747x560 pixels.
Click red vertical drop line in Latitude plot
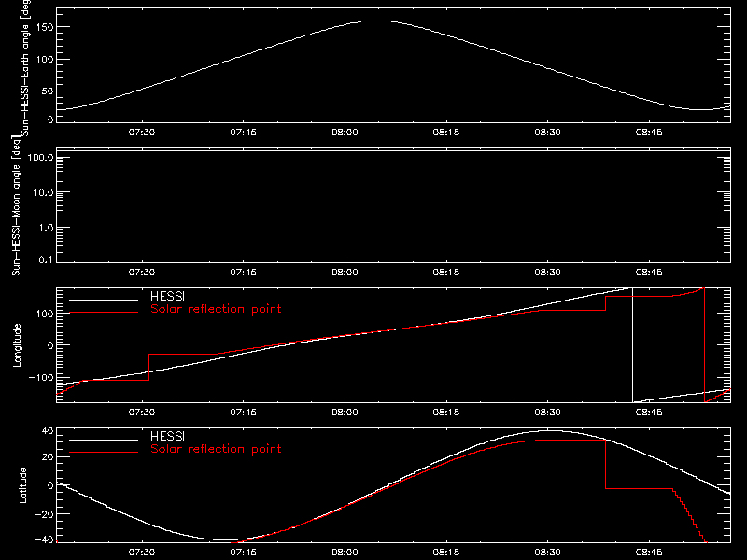pyautogui.click(x=605, y=464)
